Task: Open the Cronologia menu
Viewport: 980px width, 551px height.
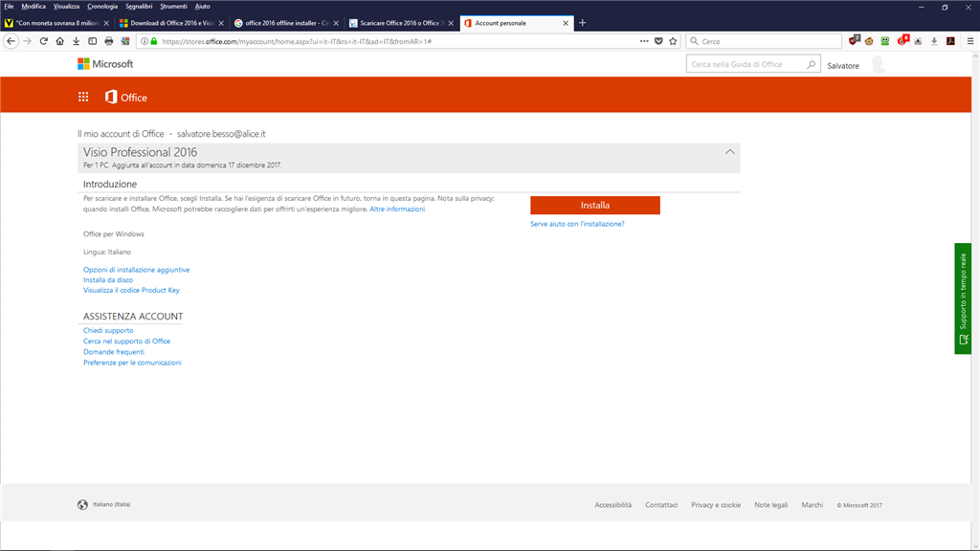Action: point(102,7)
